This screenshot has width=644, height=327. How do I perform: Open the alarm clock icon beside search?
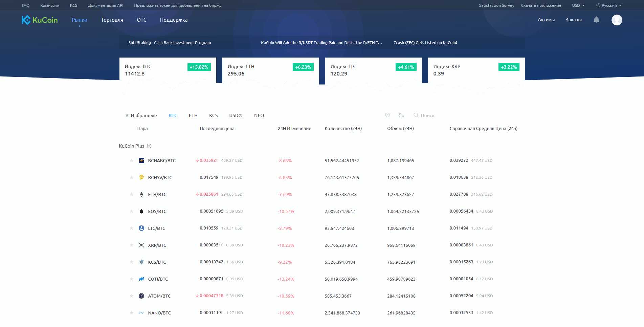coord(387,115)
